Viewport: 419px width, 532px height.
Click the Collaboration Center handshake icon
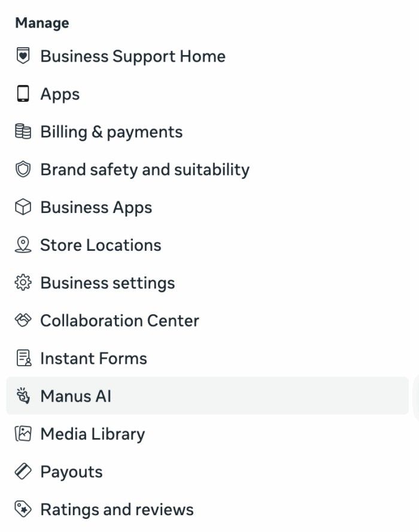(22, 321)
